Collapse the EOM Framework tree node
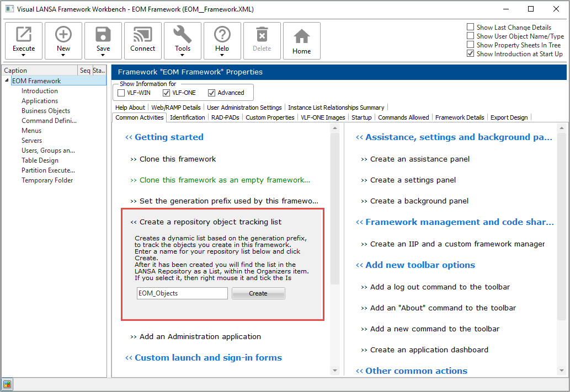Image resolution: width=570 pixels, height=392 pixels. click(7, 80)
